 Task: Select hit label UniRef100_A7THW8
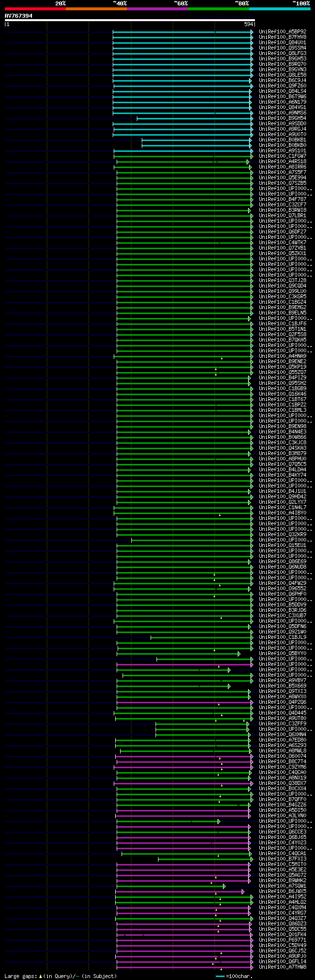[283, 967]
